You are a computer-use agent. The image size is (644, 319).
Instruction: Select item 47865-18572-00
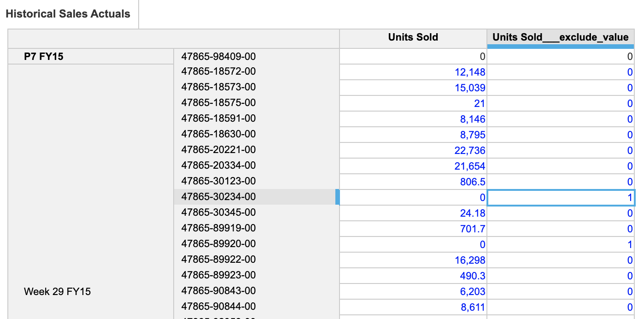[x=257, y=72]
